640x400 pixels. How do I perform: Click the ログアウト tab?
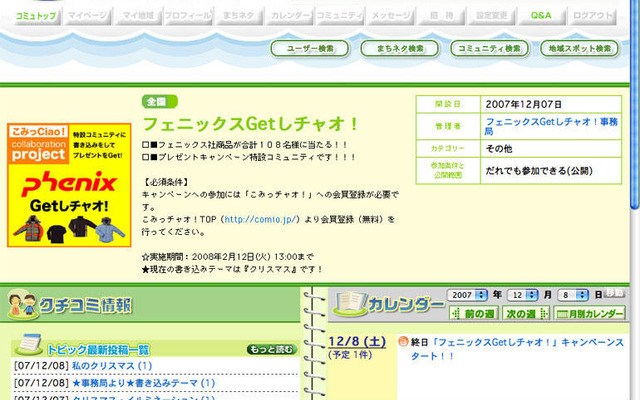pos(592,16)
